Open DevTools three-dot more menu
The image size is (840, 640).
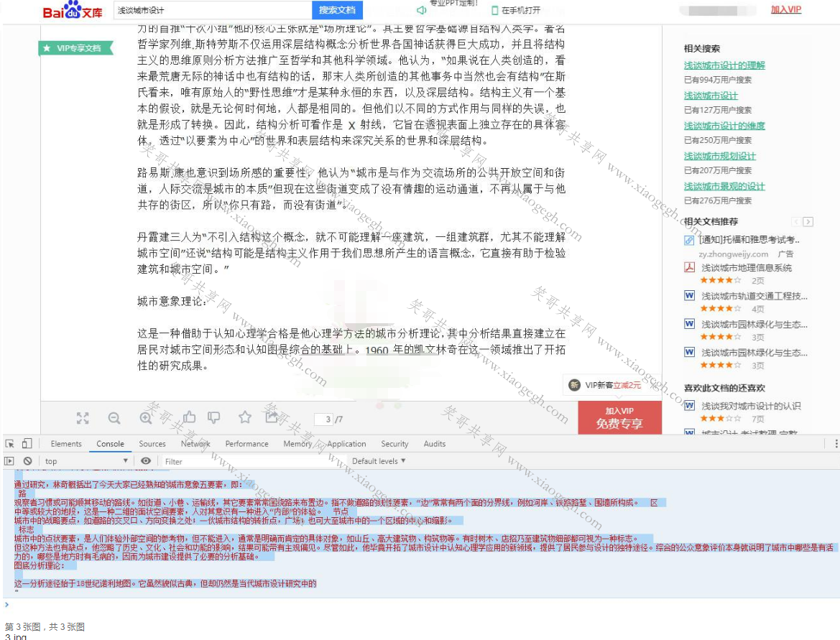836,443
